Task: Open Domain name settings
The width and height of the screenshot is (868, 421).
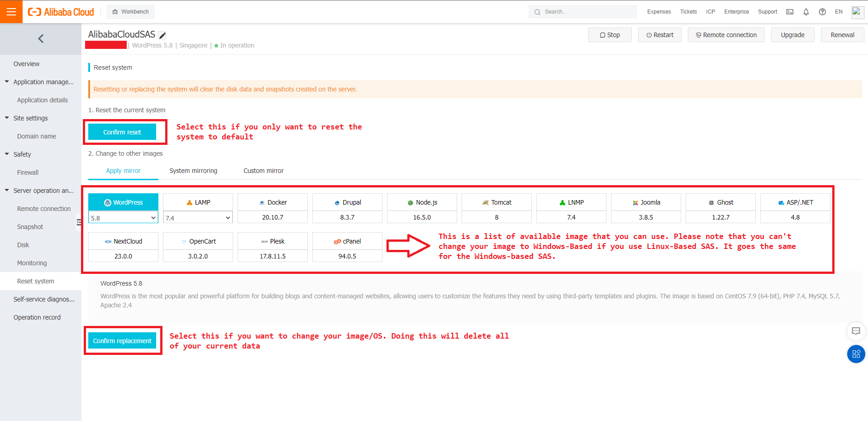Action: 41,136
